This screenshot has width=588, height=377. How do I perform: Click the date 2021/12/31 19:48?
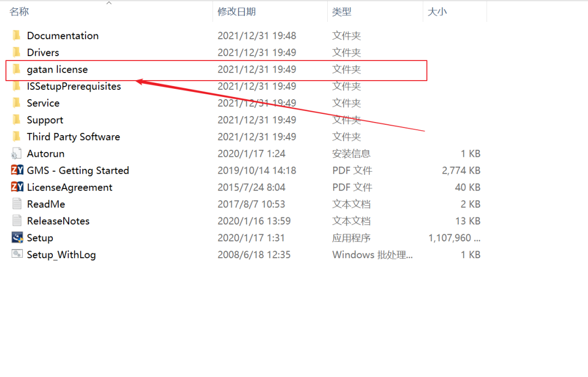tap(257, 35)
